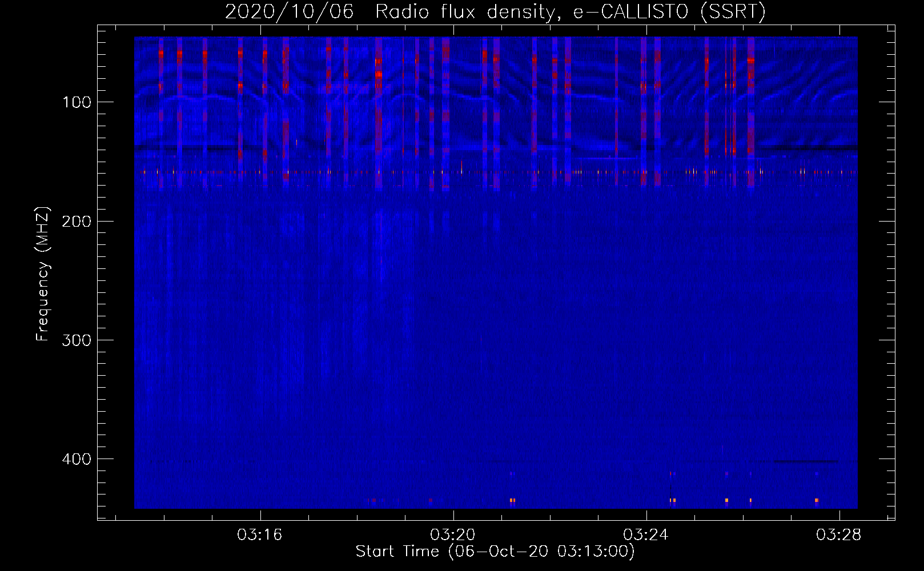Click the 03:24 time tick label
Viewport: 924px width, 571px height.
click(646, 535)
